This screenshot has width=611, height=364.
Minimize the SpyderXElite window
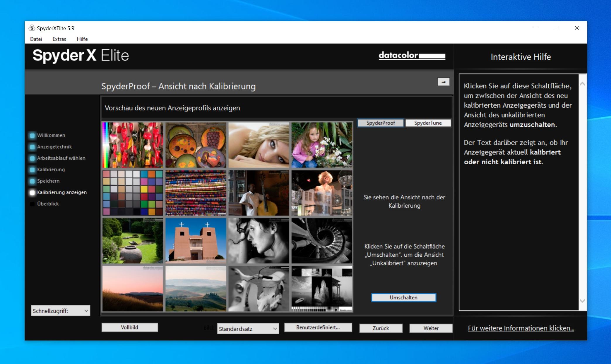tap(536, 28)
